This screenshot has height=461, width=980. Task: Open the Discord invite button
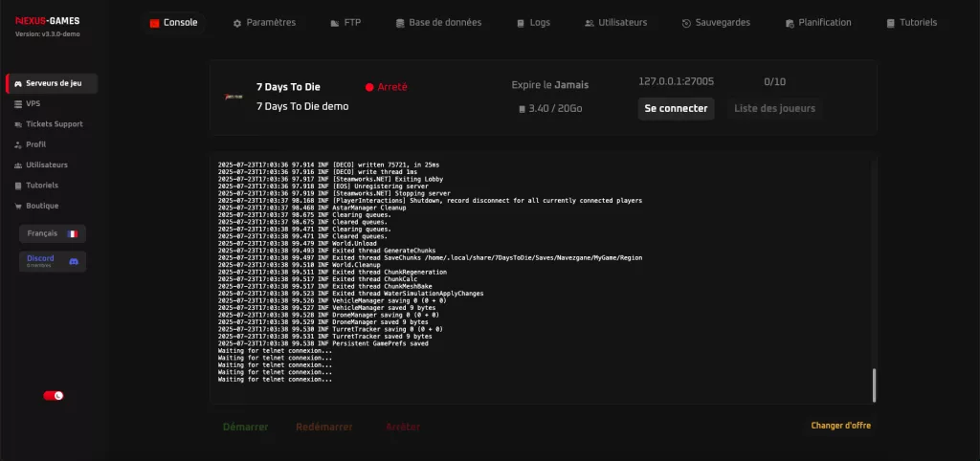click(x=53, y=261)
